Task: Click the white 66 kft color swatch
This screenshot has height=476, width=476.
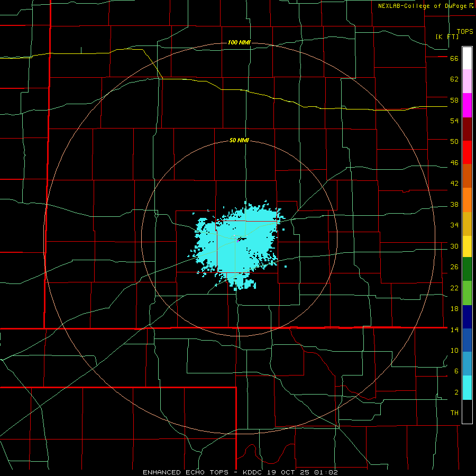Action: pyautogui.click(x=467, y=58)
